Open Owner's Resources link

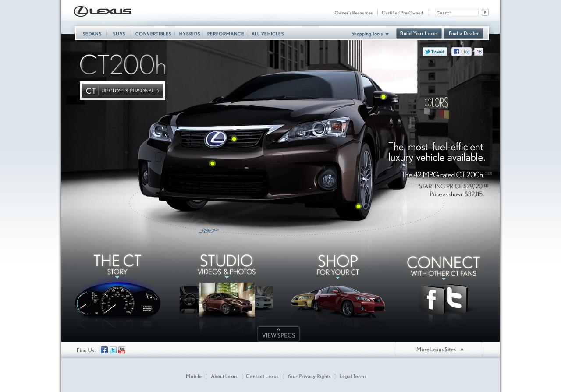(353, 13)
